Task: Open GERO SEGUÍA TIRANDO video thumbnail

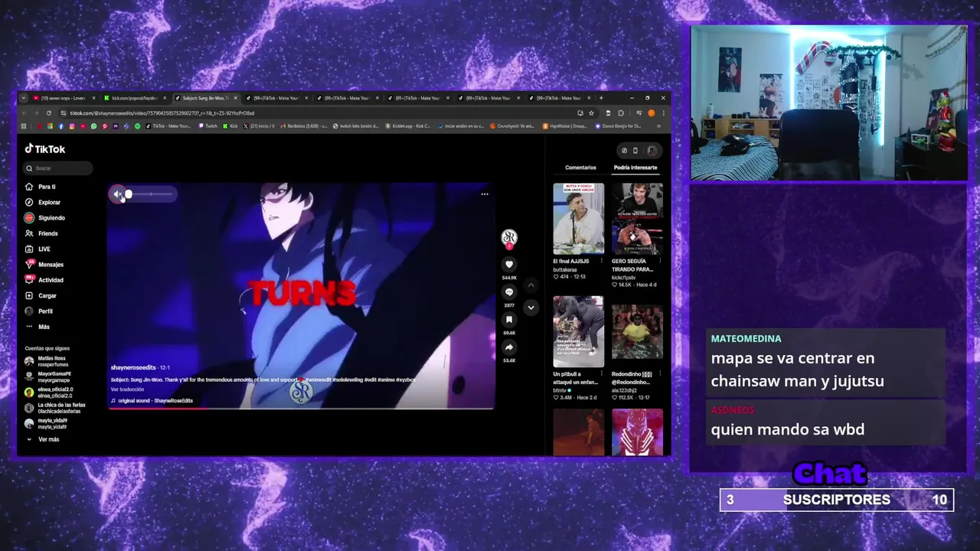Action: pyautogui.click(x=637, y=219)
